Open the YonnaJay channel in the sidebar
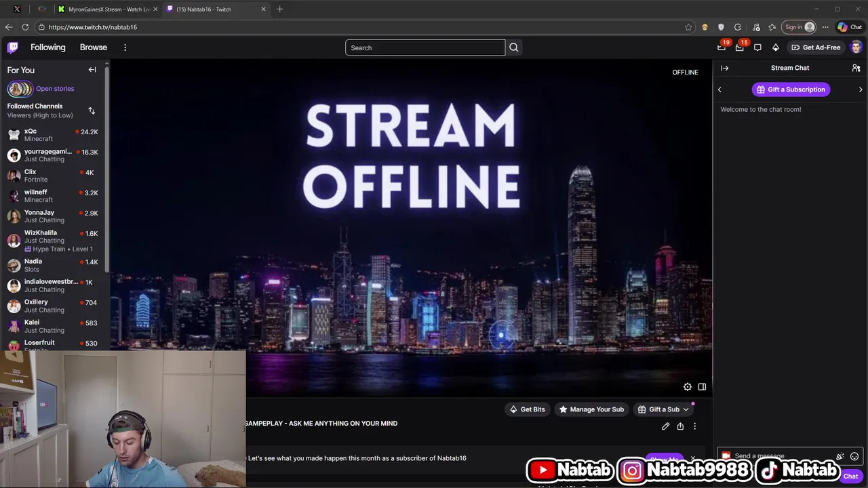Screen dimensions: 868x488 click(x=53, y=216)
